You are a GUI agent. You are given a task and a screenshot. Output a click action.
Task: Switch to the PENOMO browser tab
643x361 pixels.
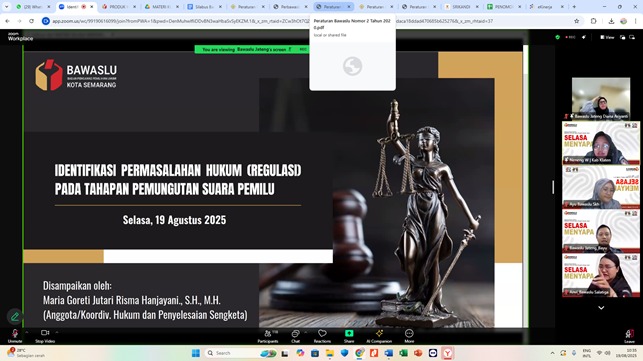tap(504, 7)
